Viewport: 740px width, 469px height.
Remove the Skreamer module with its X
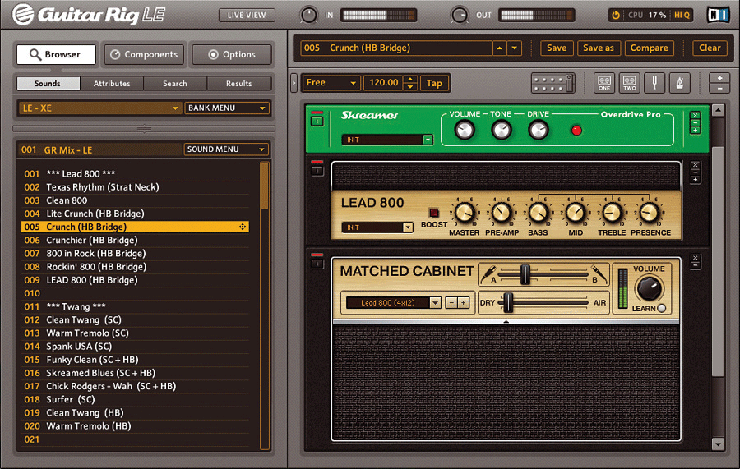(695, 115)
